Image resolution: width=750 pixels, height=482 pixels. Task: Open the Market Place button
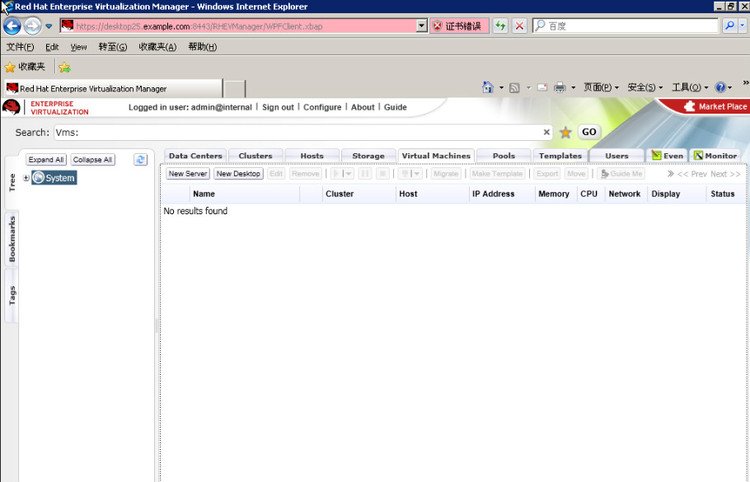(716, 107)
